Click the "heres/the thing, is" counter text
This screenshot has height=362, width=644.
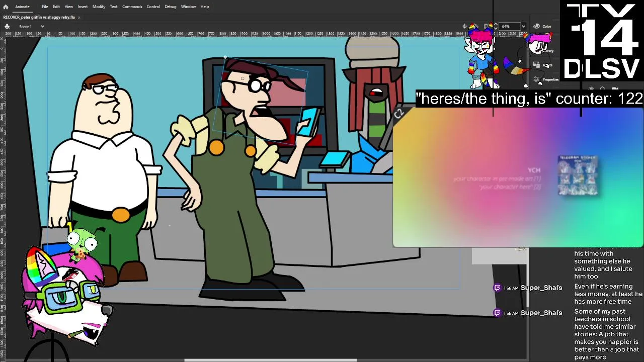coord(529,99)
